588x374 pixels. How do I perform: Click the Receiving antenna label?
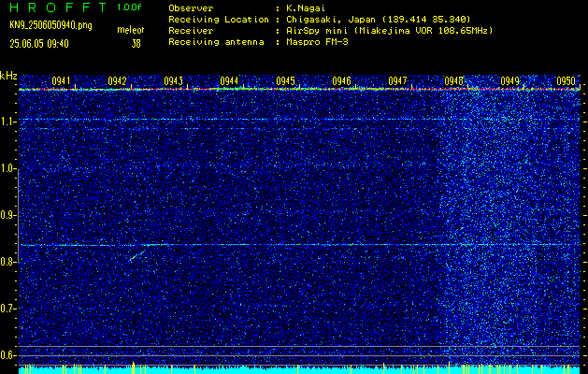coord(216,42)
